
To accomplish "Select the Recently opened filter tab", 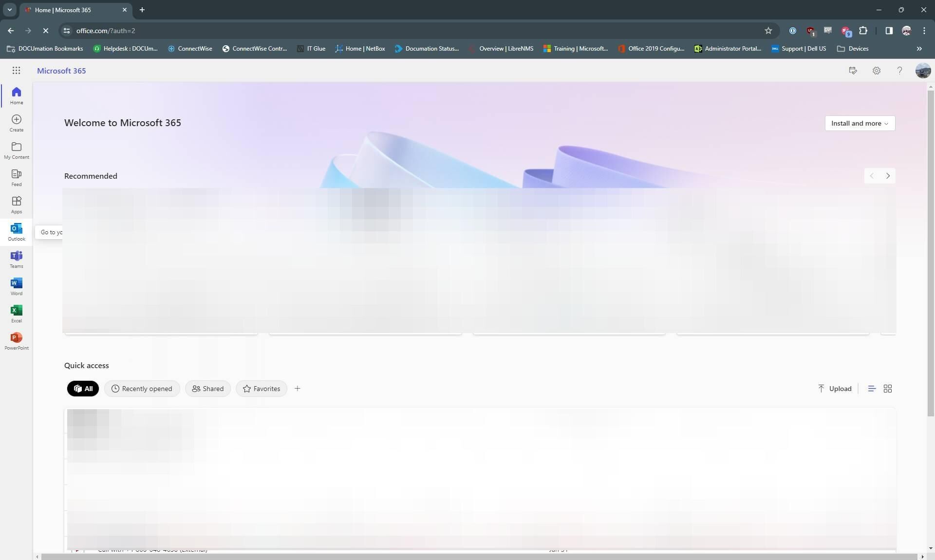I will point(142,389).
